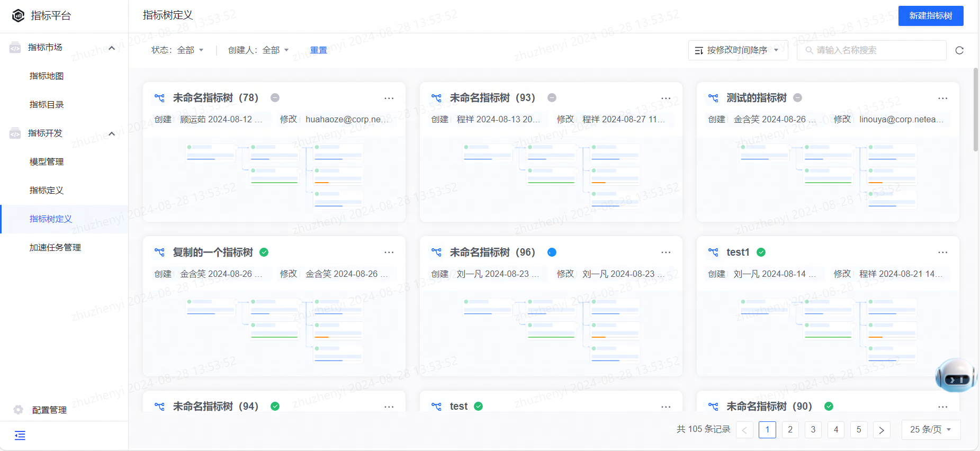Click the 重置 link
The height and width of the screenshot is (451, 980).
point(319,50)
